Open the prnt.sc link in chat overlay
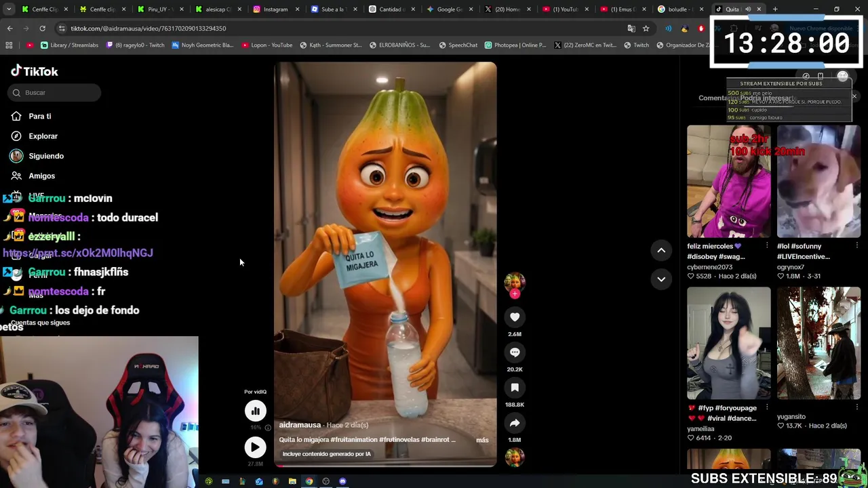The width and height of the screenshot is (868, 488). point(78,253)
